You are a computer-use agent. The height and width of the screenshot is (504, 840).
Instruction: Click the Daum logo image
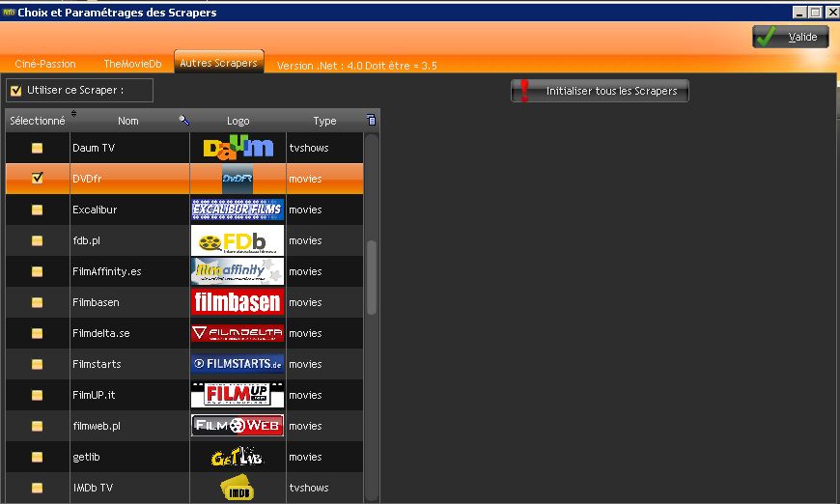point(238,148)
